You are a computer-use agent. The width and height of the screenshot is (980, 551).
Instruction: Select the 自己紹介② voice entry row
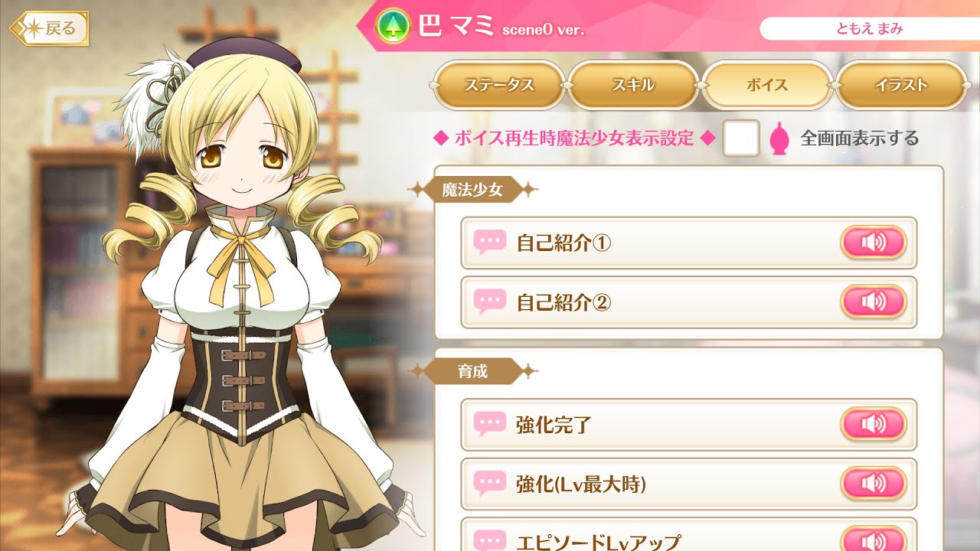(x=688, y=302)
